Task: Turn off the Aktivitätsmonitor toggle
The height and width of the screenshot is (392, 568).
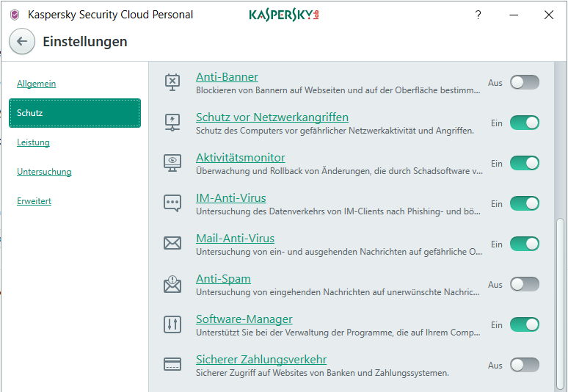Action: click(x=525, y=163)
